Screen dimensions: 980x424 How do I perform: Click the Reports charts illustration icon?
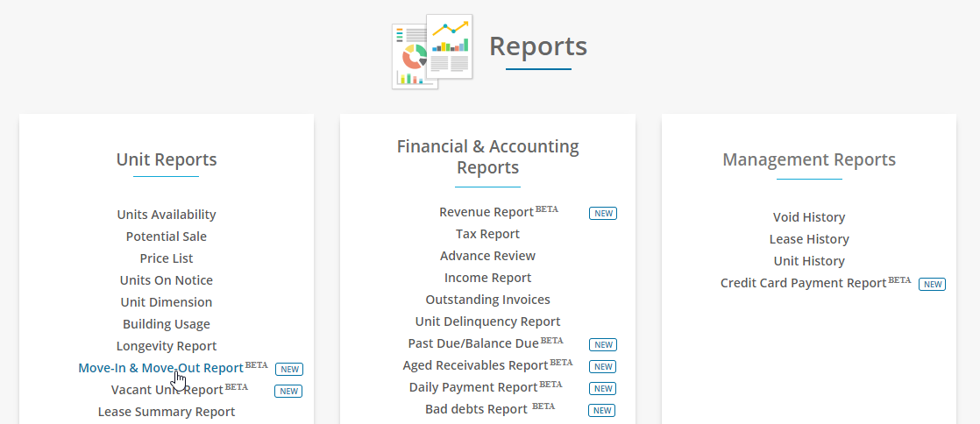[x=432, y=51]
